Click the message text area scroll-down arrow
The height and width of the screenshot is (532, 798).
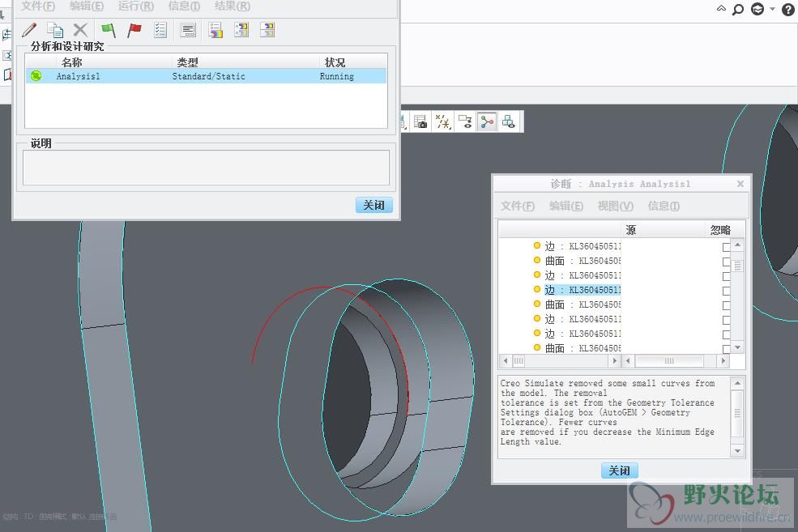tap(737, 451)
